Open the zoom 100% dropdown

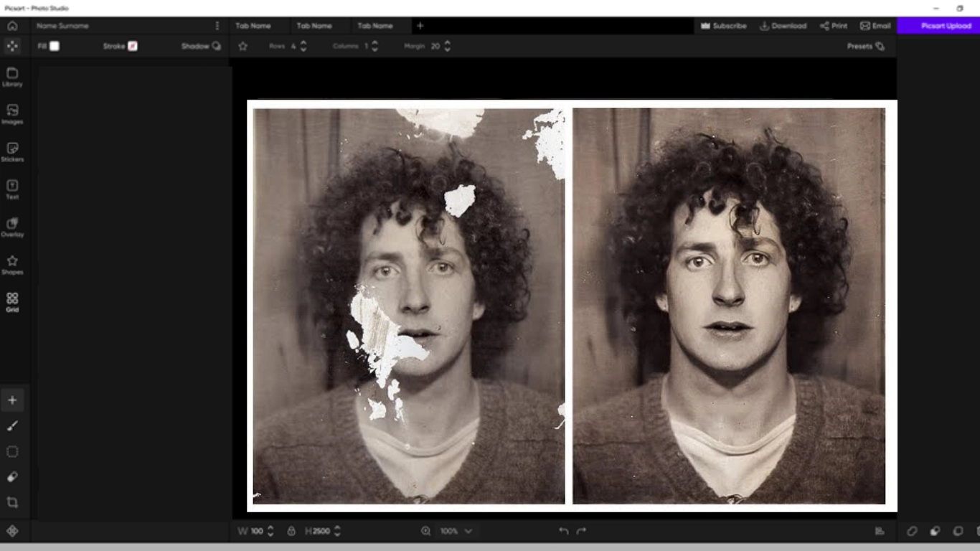click(x=457, y=531)
